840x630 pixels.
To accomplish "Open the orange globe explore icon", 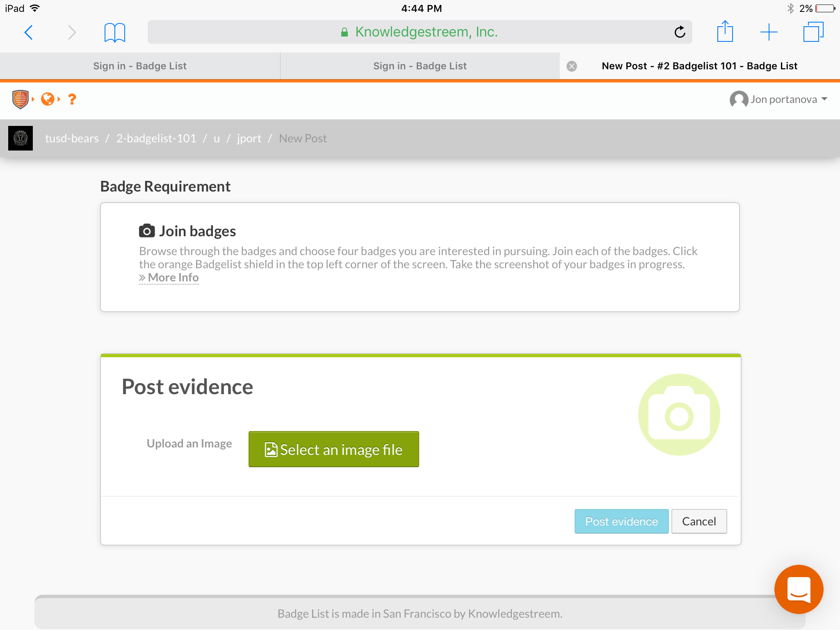I will point(48,99).
